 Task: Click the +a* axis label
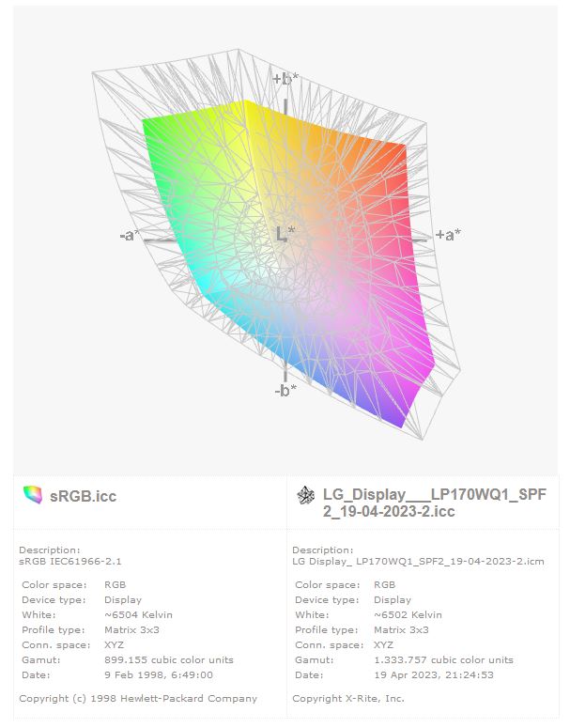tap(447, 235)
